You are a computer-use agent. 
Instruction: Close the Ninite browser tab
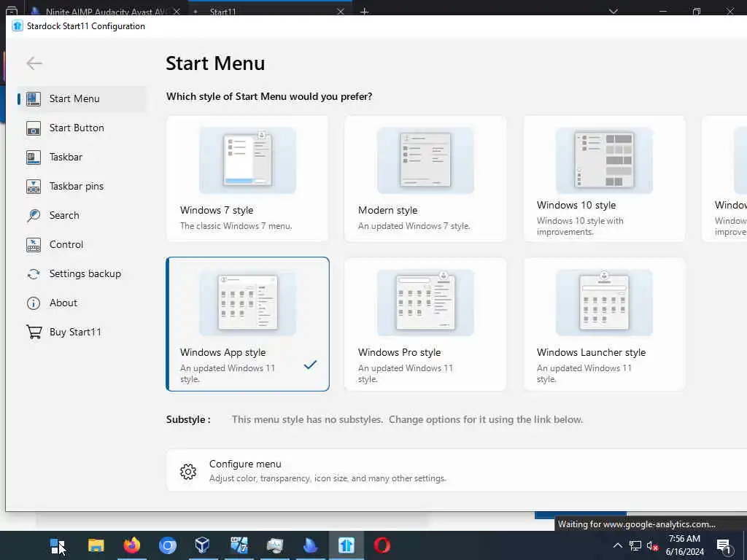click(177, 12)
